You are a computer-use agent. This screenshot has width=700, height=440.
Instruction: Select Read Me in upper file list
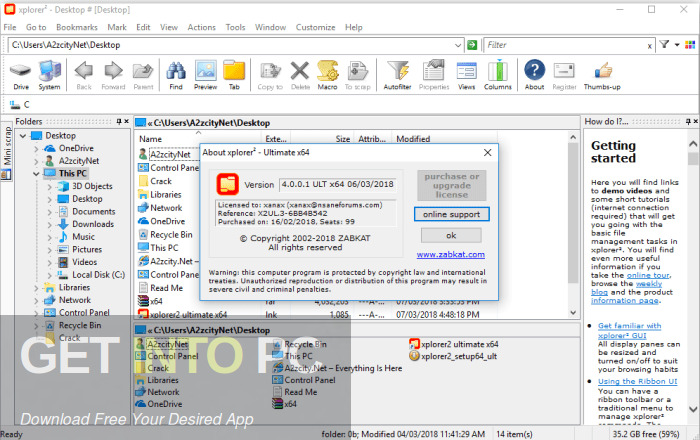point(167,288)
